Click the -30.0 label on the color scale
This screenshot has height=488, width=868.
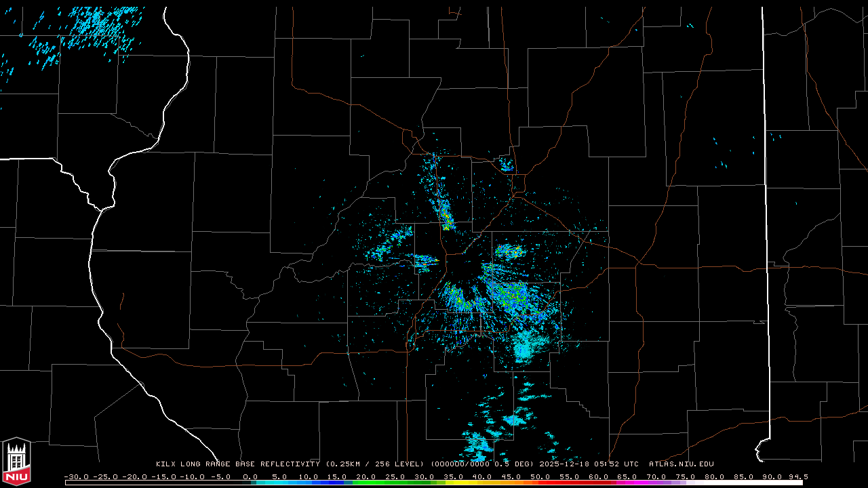click(76, 476)
